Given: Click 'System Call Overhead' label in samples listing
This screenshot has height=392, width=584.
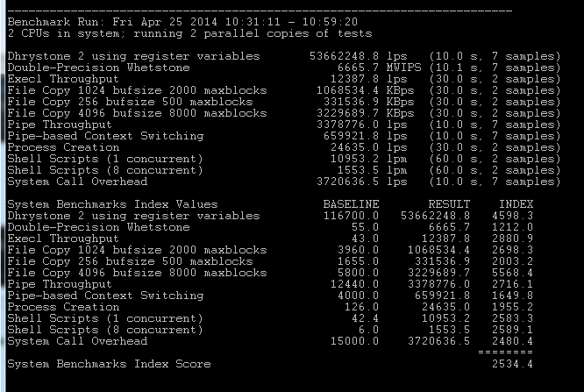Looking at the screenshot, I should click(x=77, y=182).
